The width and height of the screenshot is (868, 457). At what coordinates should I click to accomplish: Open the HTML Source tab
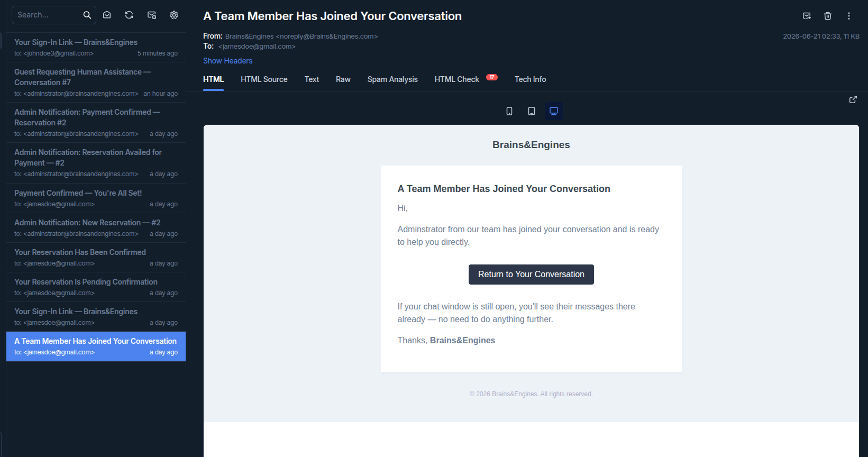(x=264, y=79)
